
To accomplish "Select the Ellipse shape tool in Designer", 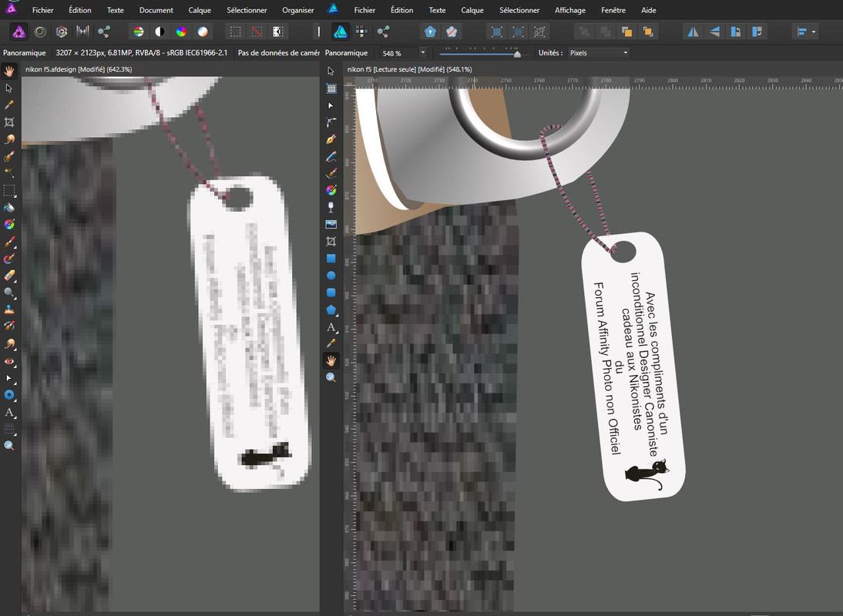I will pyautogui.click(x=331, y=276).
